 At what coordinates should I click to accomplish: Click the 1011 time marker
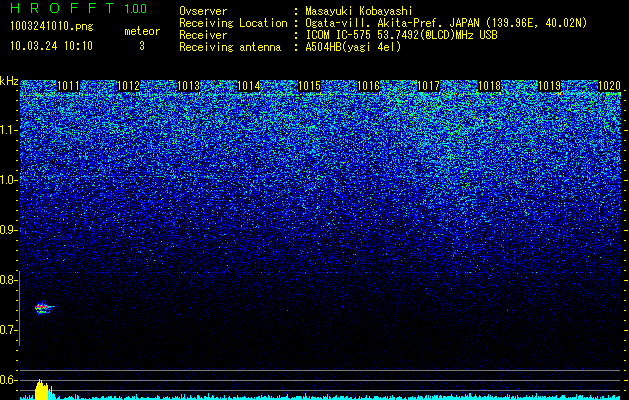[69, 86]
